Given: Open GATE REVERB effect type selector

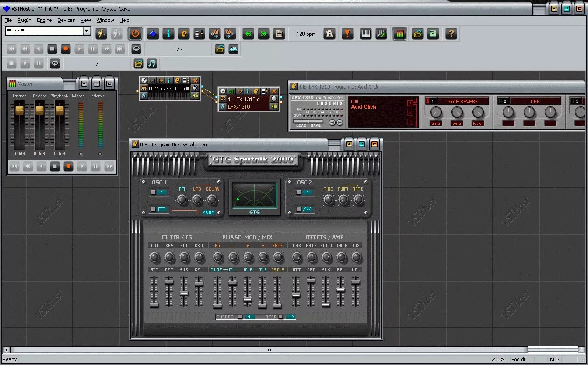Looking at the screenshot, I should point(462,101).
